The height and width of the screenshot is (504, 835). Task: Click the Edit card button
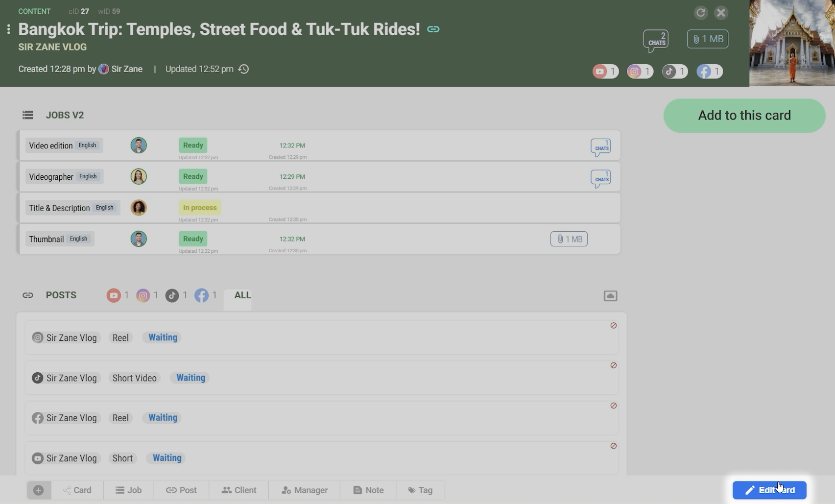(769, 490)
